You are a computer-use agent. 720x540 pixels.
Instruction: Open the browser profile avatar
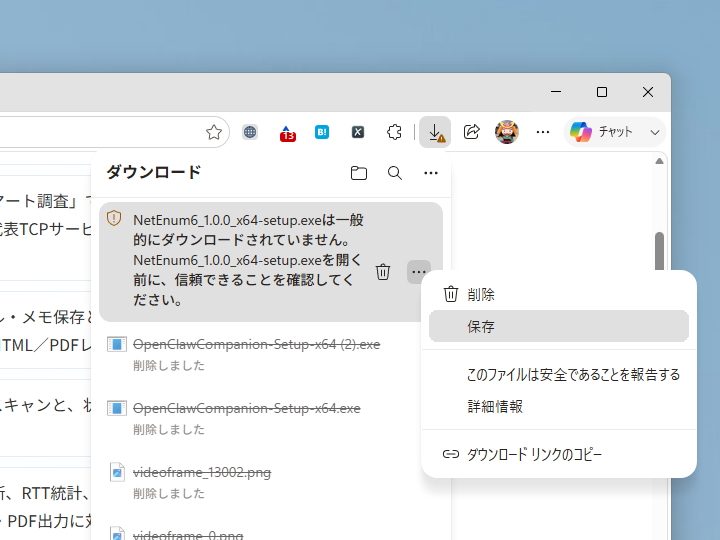pyautogui.click(x=507, y=132)
